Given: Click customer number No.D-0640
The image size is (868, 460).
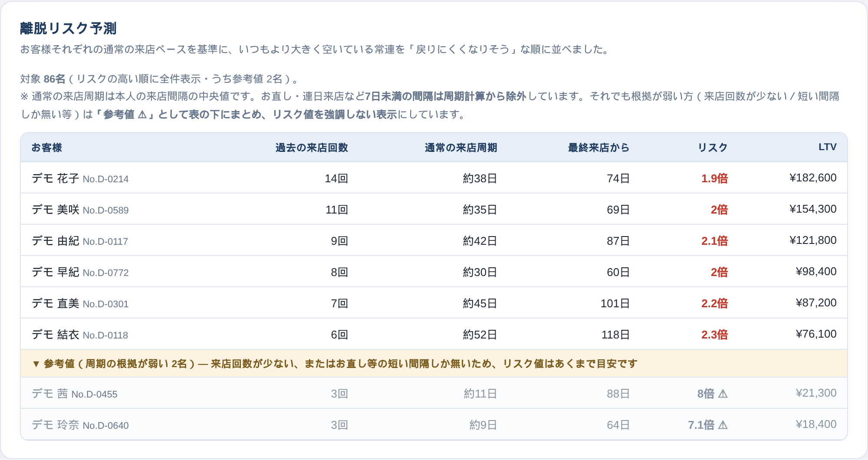Looking at the screenshot, I should coord(105,426).
